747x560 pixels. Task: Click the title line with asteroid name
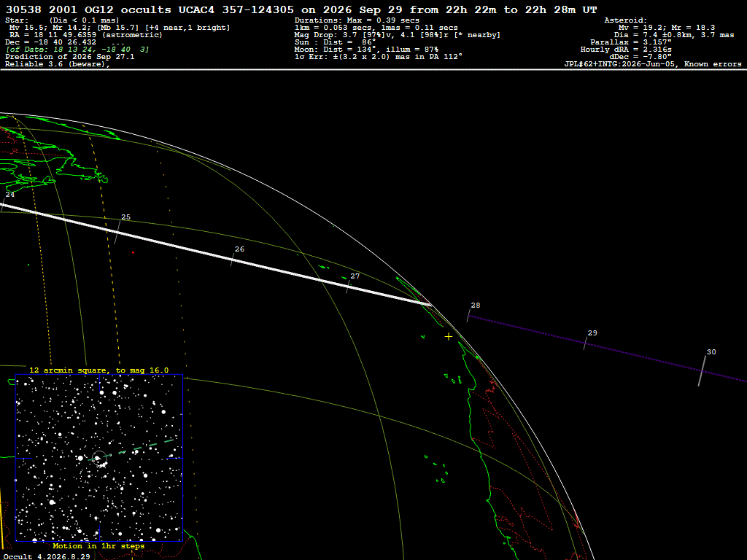click(x=301, y=9)
